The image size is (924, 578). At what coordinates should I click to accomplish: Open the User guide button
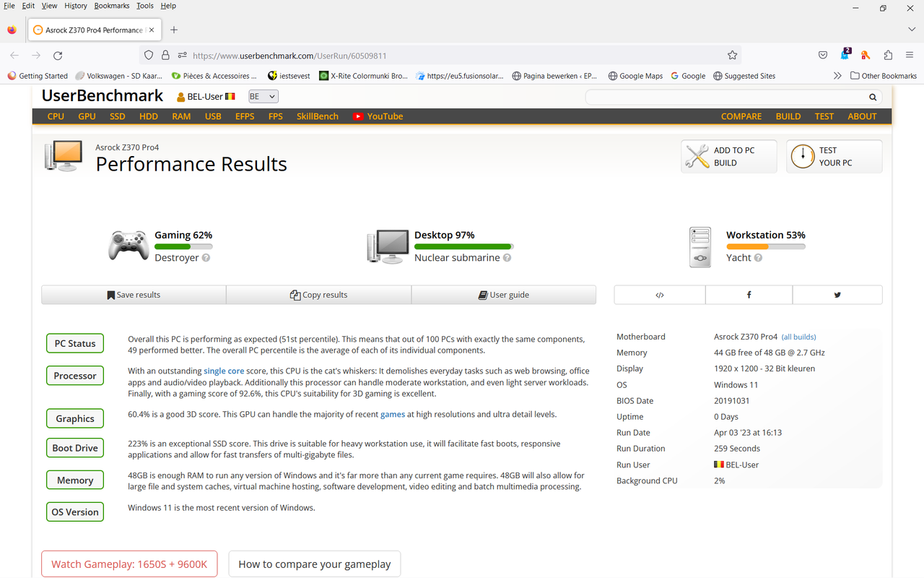[504, 295]
